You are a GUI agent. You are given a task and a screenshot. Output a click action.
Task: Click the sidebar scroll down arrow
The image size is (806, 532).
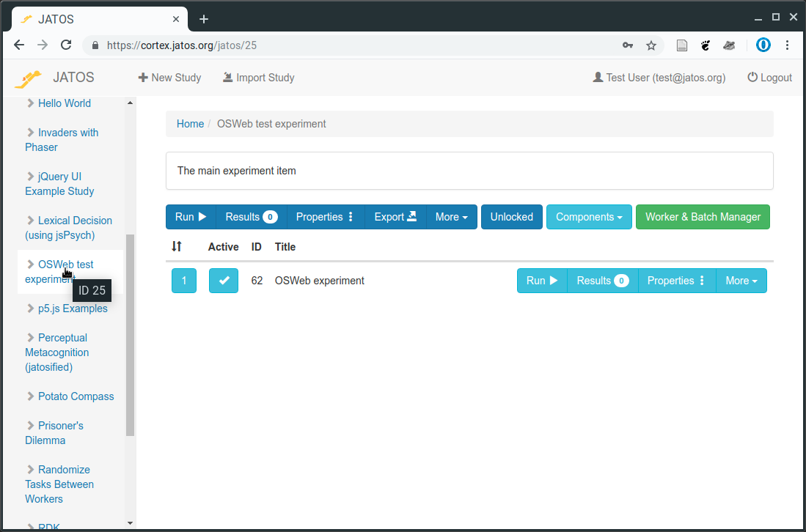130,523
